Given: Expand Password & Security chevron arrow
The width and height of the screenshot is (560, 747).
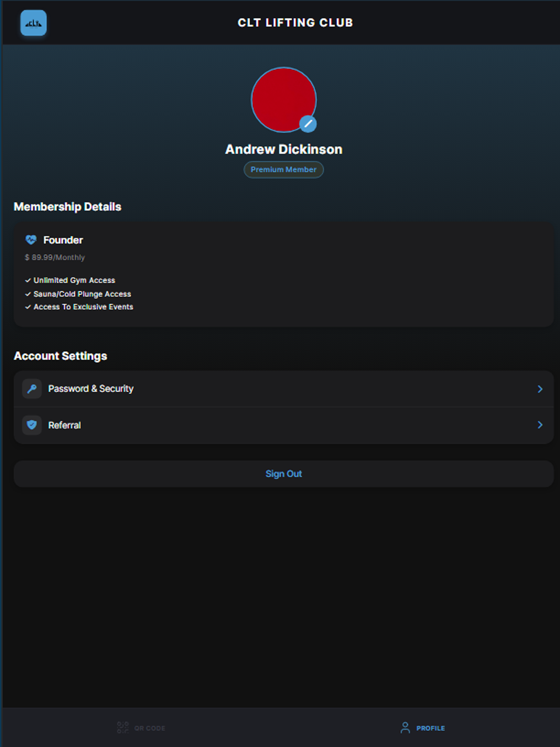Looking at the screenshot, I should (x=540, y=389).
